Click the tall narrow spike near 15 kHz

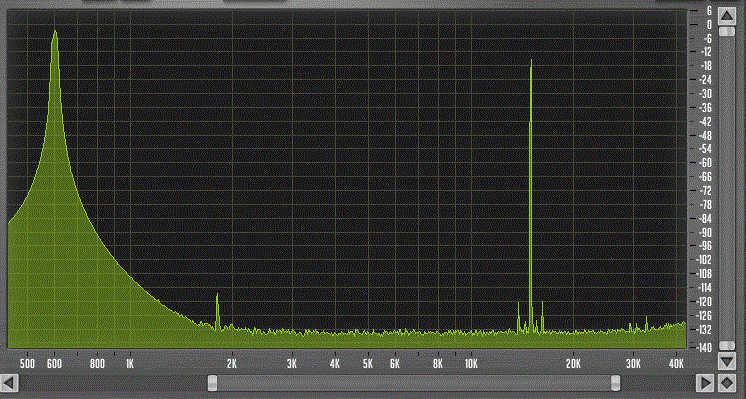[530, 190]
